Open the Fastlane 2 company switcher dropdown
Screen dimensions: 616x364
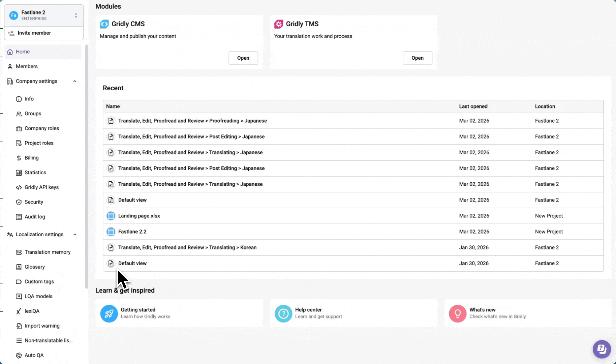click(76, 16)
